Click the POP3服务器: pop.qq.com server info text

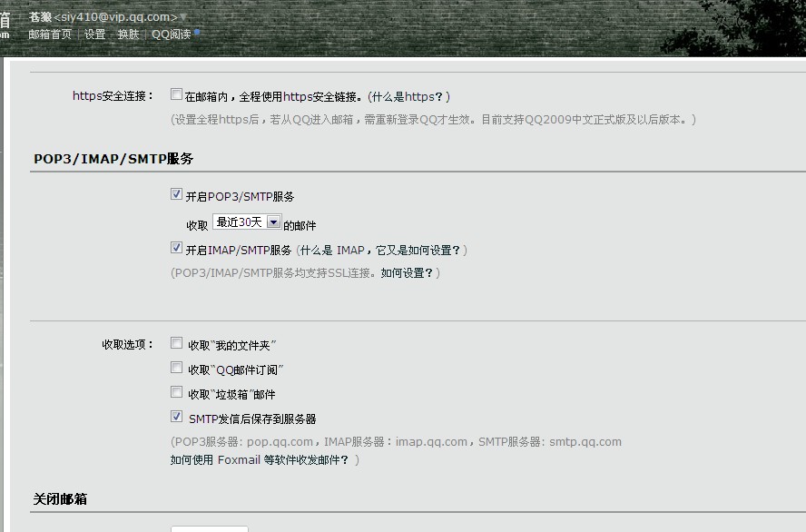[243, 442]
